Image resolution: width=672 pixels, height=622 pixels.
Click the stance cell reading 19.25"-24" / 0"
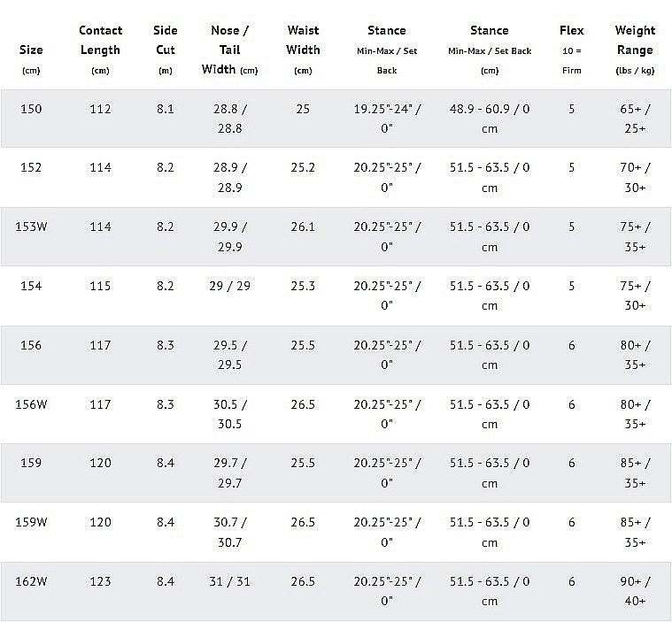click(x=387, y=119)
